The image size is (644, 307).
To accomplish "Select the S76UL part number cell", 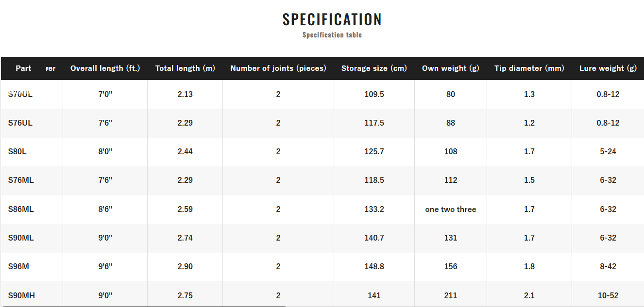I will point(20,123).
